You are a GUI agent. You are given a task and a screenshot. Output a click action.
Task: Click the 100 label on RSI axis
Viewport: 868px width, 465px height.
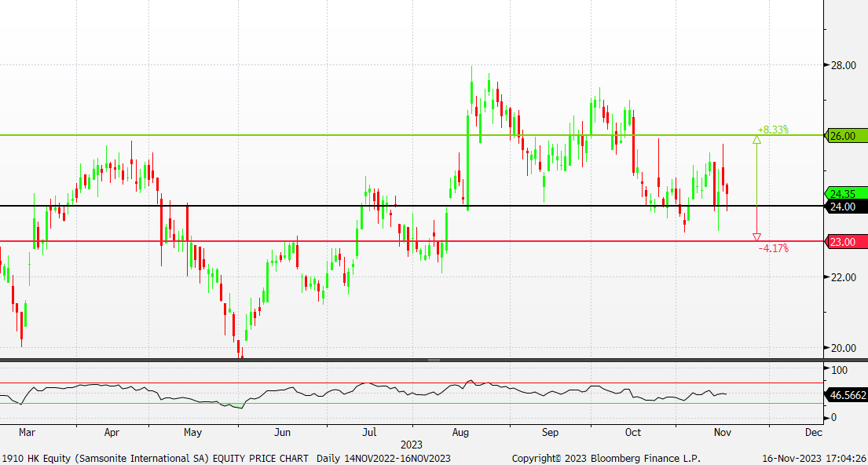click(840, 369)
